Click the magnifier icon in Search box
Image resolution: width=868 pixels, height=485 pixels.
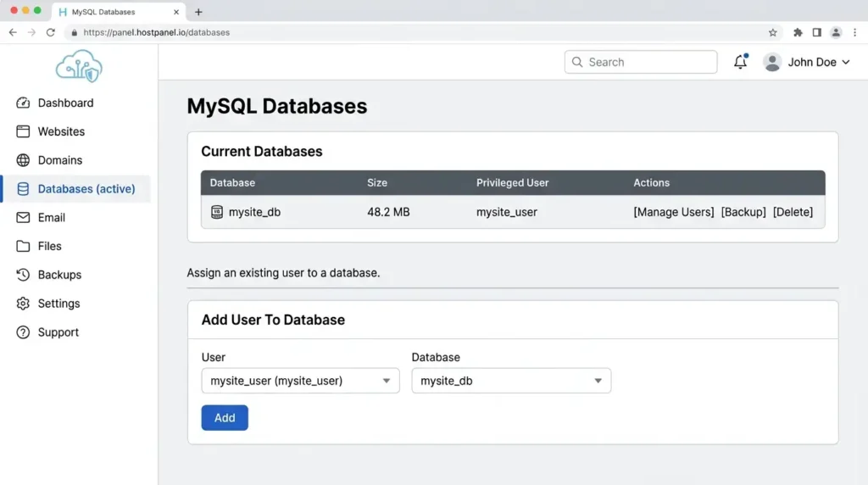pyautogui.click(x=577, y=62)
